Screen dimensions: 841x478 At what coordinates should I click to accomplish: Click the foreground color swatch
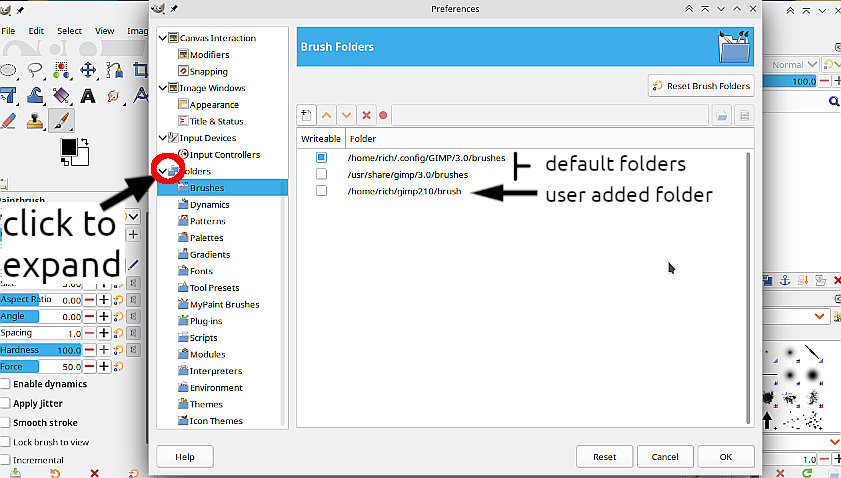coord(69,146)
